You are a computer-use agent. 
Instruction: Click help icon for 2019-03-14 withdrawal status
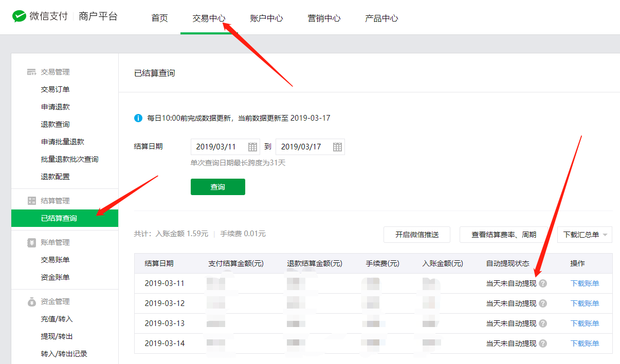coord(543,343)
